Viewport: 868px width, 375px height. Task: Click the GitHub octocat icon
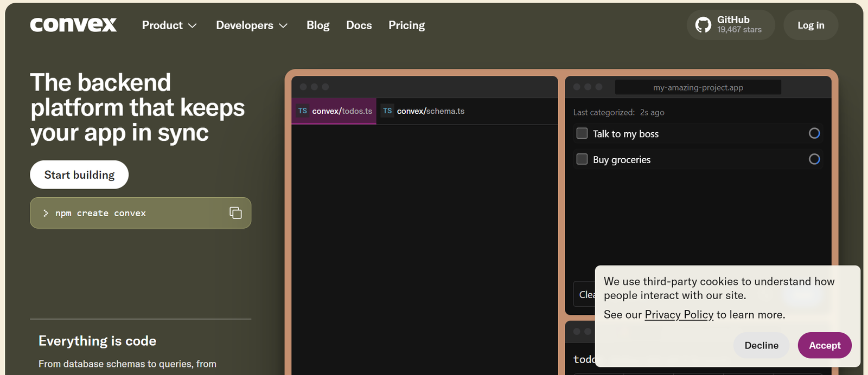[x=703, y=25]
